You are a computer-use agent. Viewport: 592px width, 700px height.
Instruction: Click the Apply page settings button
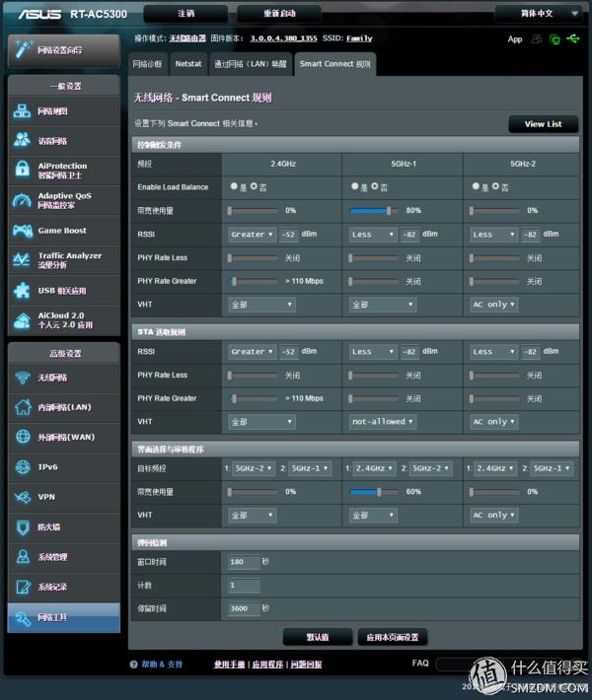point(393,638)
